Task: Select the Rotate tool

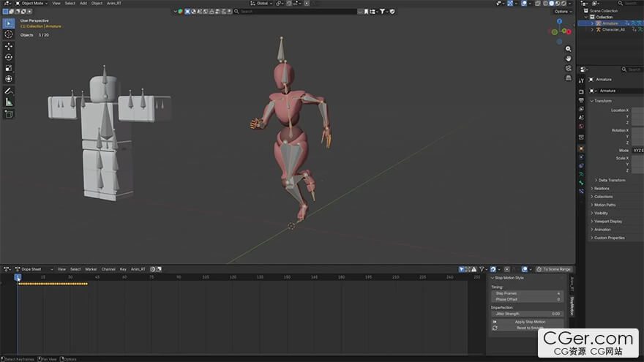Action: [x=9, y=57]
